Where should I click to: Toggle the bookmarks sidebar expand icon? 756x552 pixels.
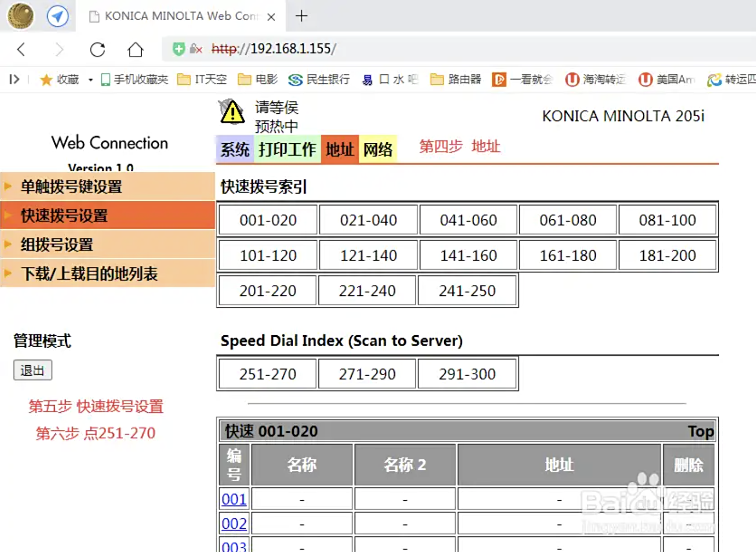pos(14,79)
